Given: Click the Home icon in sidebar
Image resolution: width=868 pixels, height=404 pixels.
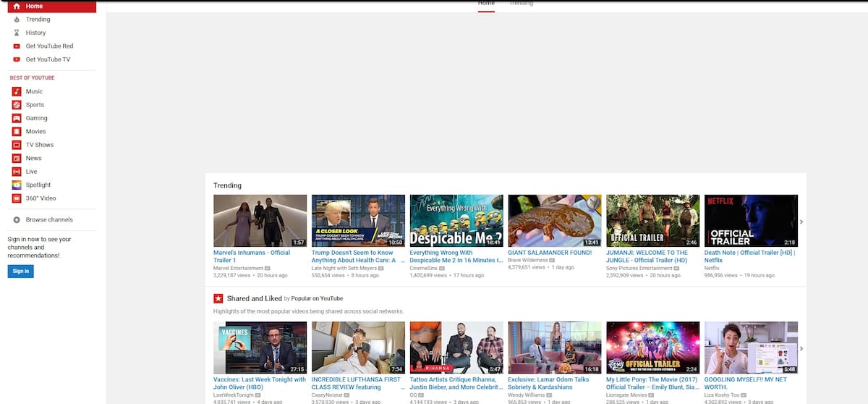Looking at the screenshot, I should (17, 7).
